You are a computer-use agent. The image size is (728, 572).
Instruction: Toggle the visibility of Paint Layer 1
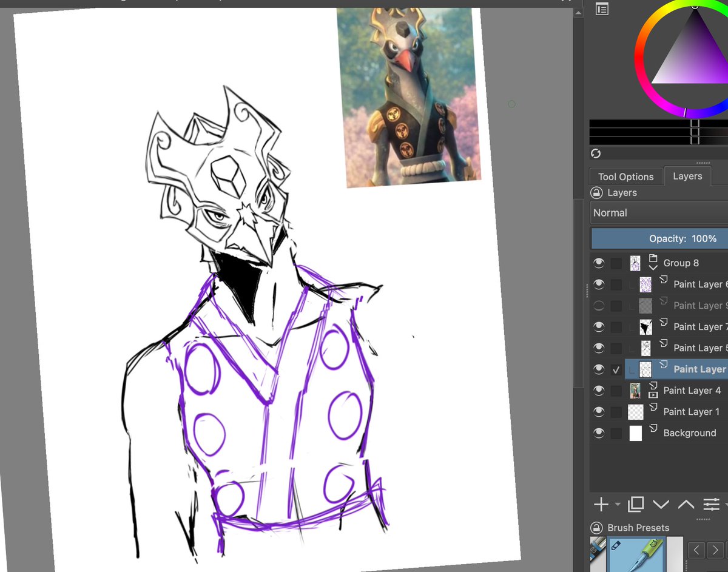click(599, 411)
